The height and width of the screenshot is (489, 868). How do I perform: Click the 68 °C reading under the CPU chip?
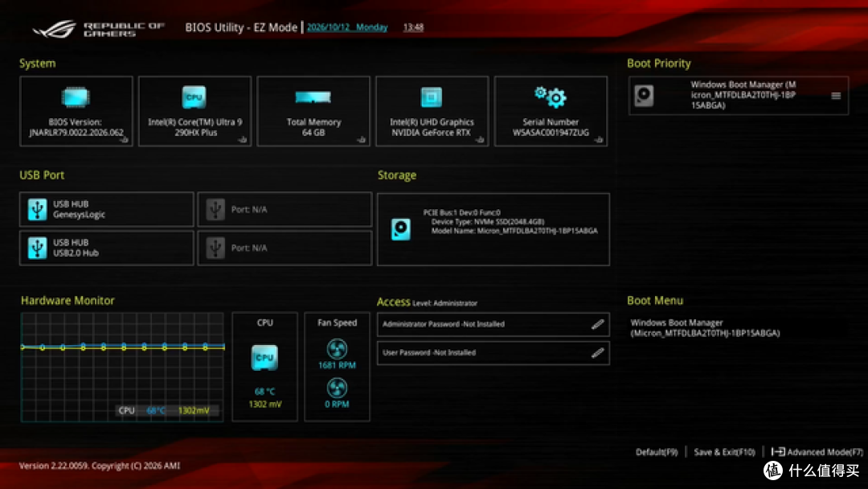click(x=265, y=392)
